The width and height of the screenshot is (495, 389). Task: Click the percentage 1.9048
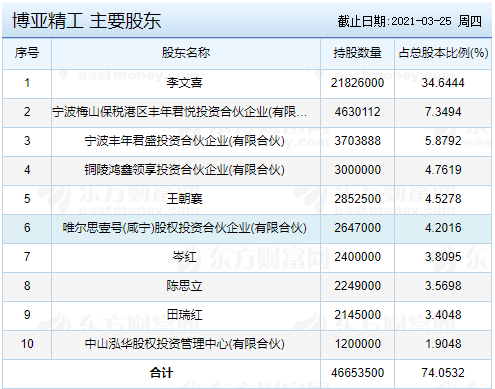click(443, 344)
